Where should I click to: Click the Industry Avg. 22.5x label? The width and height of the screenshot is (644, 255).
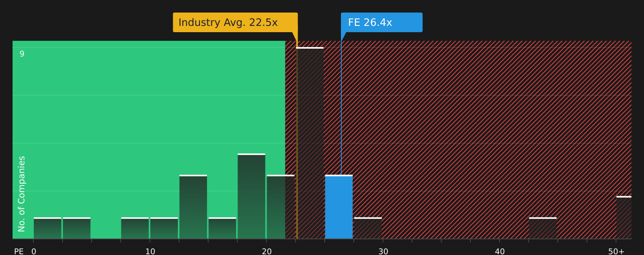[x=235, y=22]
